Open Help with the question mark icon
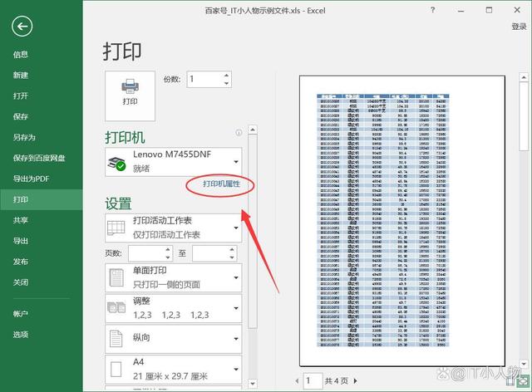This screenshot has height=392, width=532. 432,9
